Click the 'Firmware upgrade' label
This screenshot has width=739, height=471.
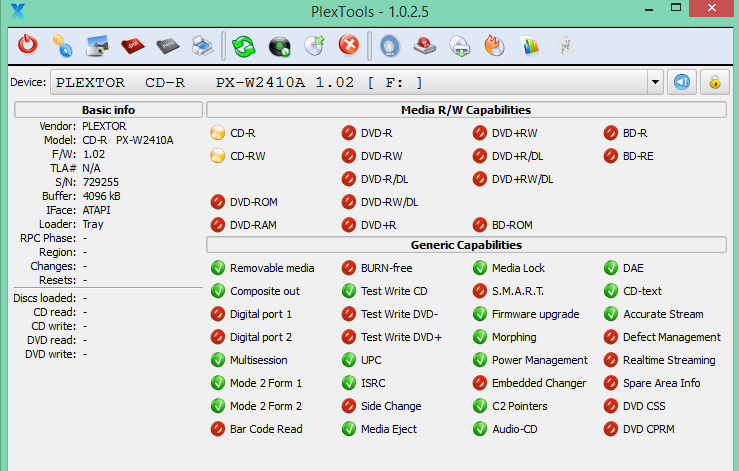[x=535, y=314]
